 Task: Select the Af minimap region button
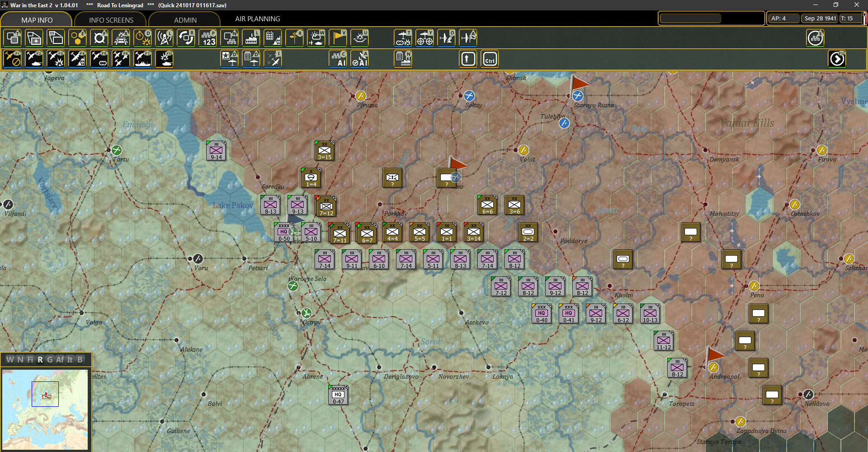(60, 360)
